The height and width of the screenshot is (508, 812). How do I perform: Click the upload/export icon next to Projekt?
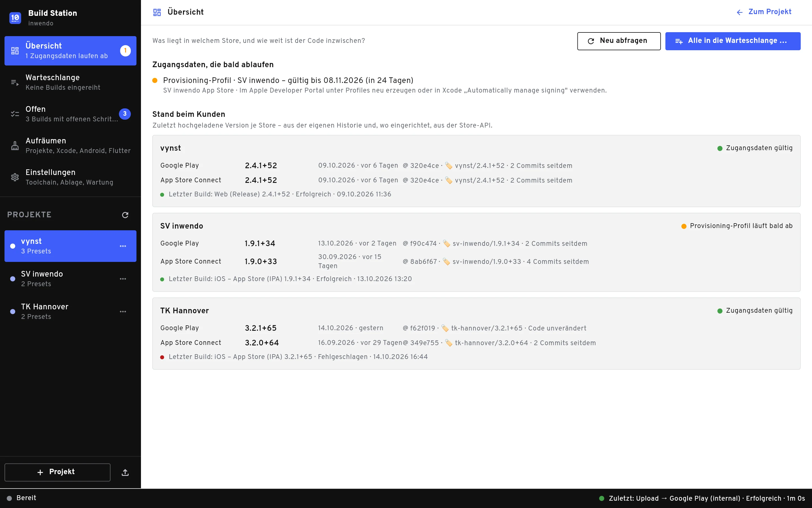125,472
